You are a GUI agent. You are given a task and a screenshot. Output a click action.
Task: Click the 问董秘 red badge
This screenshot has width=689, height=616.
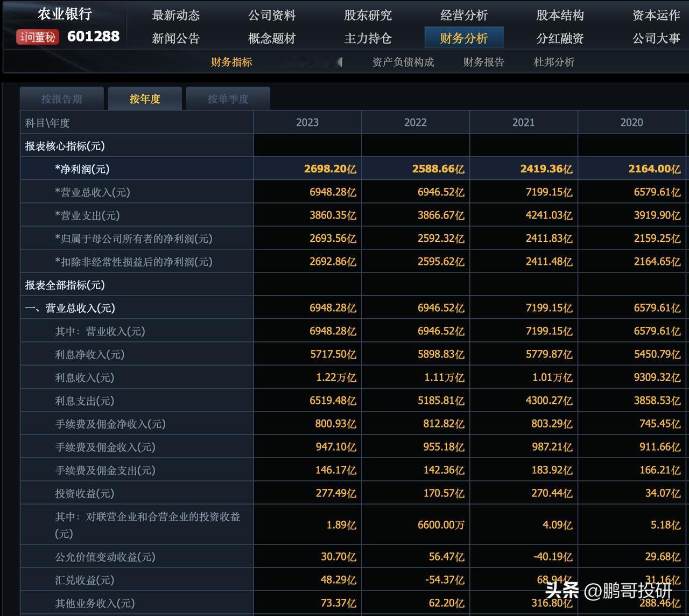pos(37,37)
